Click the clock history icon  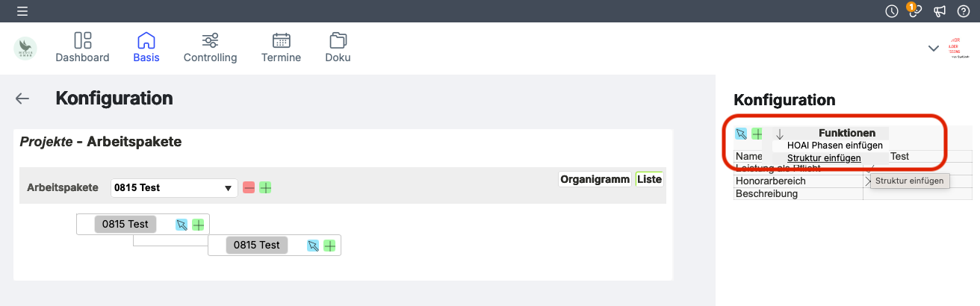892,11
